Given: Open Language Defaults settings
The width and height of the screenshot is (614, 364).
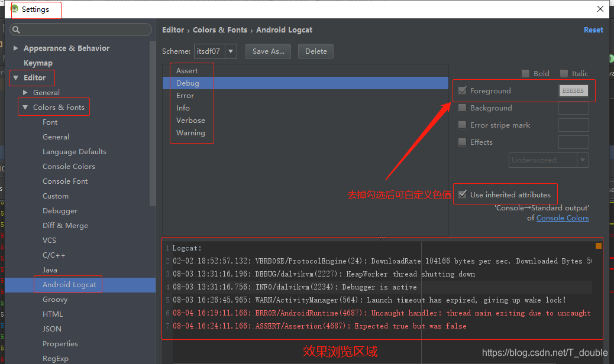Looking at the screenshot, I should [x=75, y=152].
